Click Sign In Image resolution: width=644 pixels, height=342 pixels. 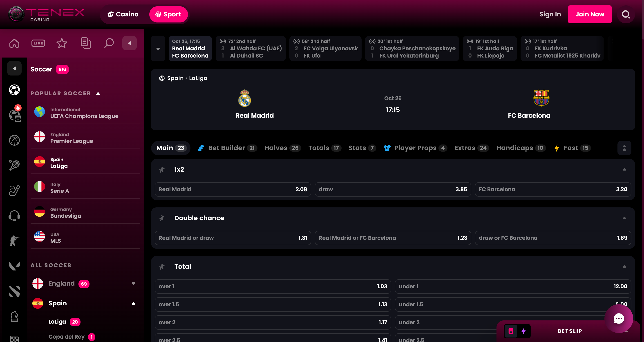(x=550, y=14)
